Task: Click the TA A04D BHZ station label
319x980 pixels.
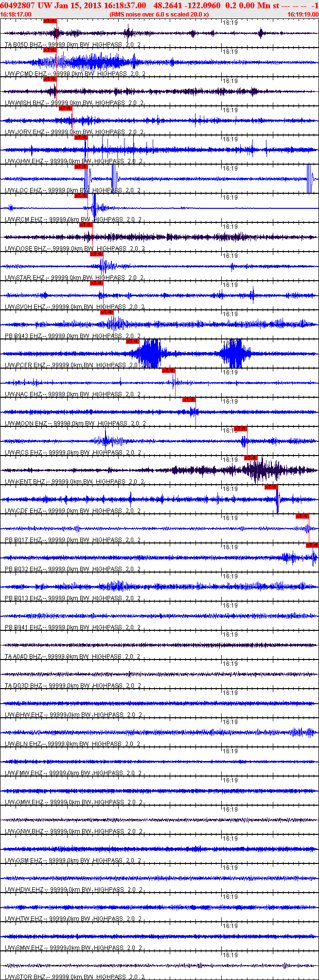Action: [23, 657]
